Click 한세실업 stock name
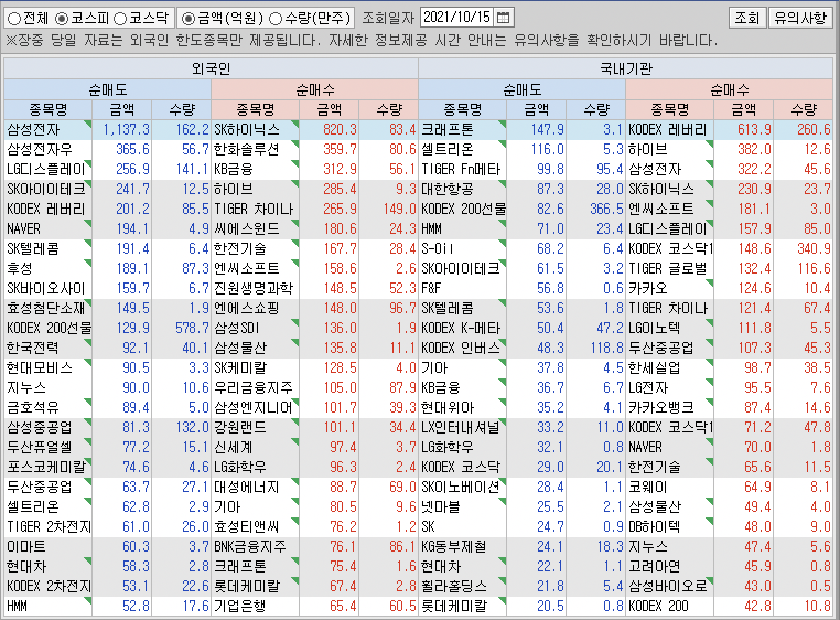 655,368
